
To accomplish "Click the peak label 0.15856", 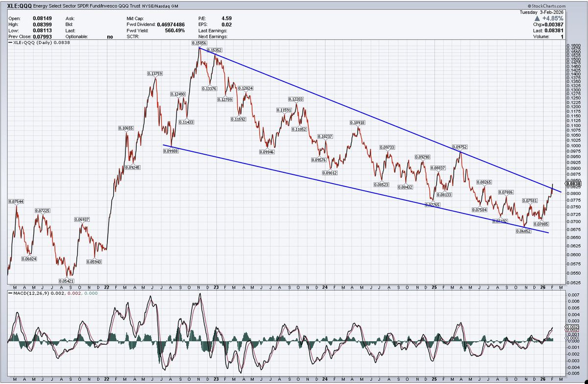I will tap(199, 43).
